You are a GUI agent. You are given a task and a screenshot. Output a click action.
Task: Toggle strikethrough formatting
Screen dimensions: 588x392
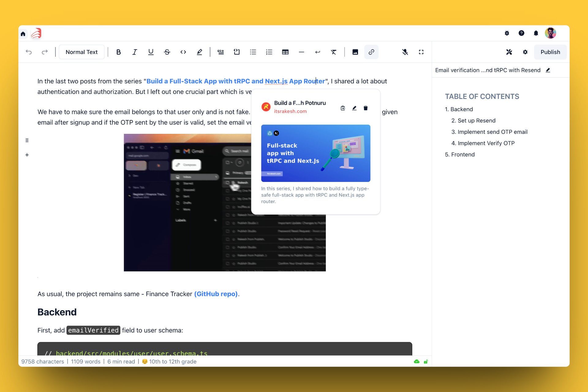pyautogui.click(x=167, y=52)
